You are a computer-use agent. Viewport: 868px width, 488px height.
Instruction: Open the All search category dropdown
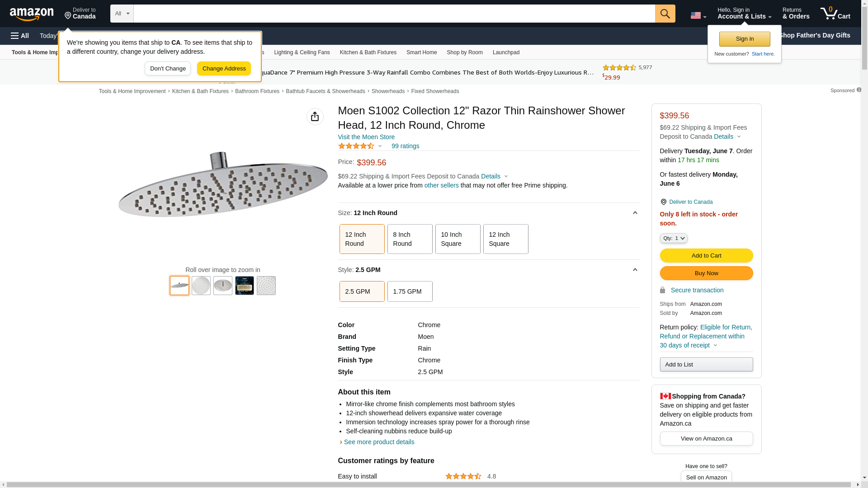click(122, 14)
